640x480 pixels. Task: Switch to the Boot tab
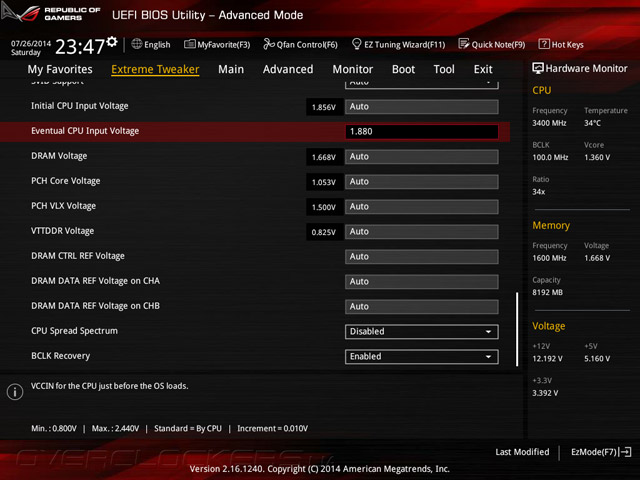coord(403,69)
